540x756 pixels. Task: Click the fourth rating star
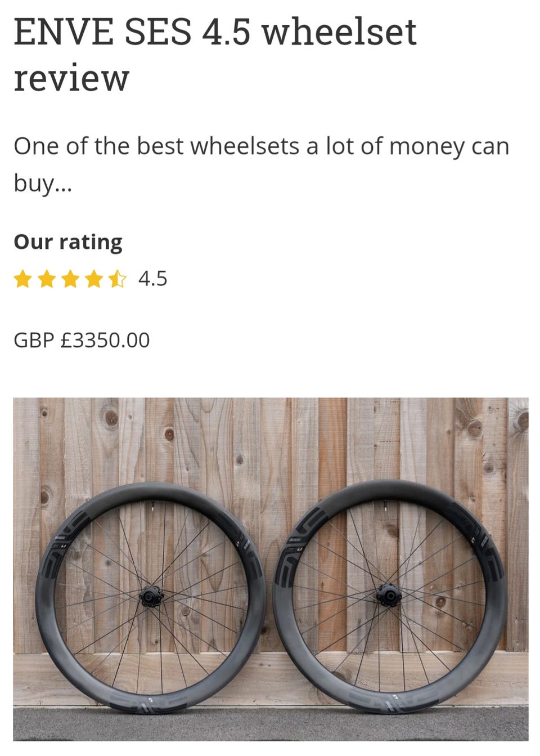pos(93,279)
